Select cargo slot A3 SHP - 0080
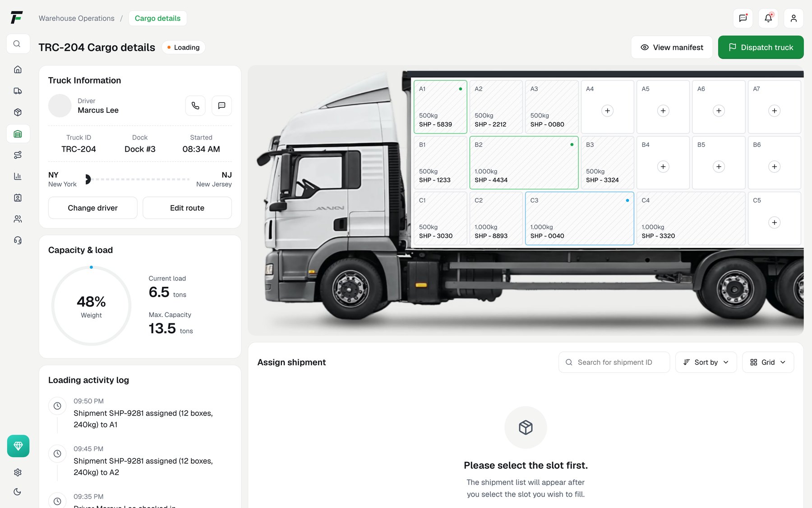This screenshot has width=812, height=508. (552, 107)
